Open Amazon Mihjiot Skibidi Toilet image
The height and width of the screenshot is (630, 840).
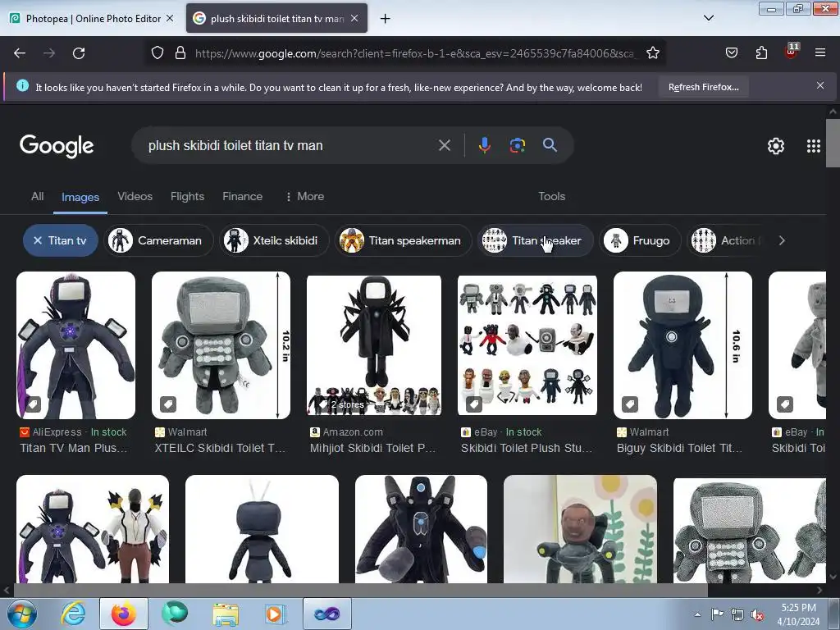click(x=374, y=345)
